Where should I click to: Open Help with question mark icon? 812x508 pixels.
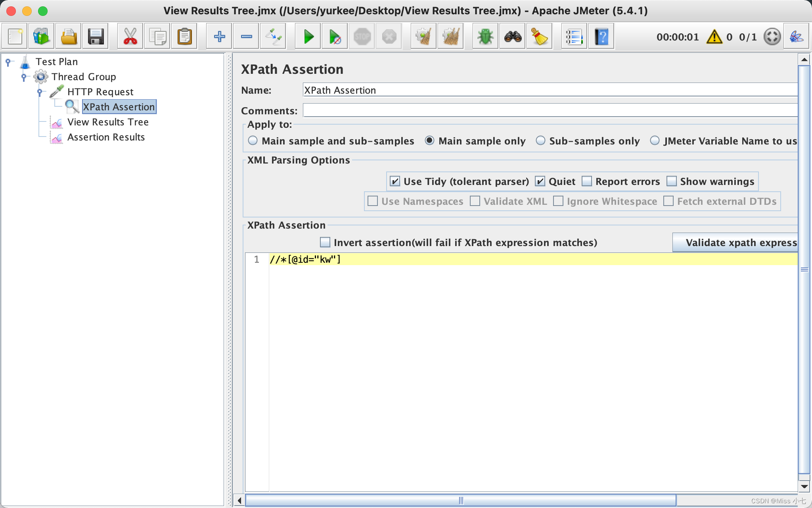[x=601, y=37]
